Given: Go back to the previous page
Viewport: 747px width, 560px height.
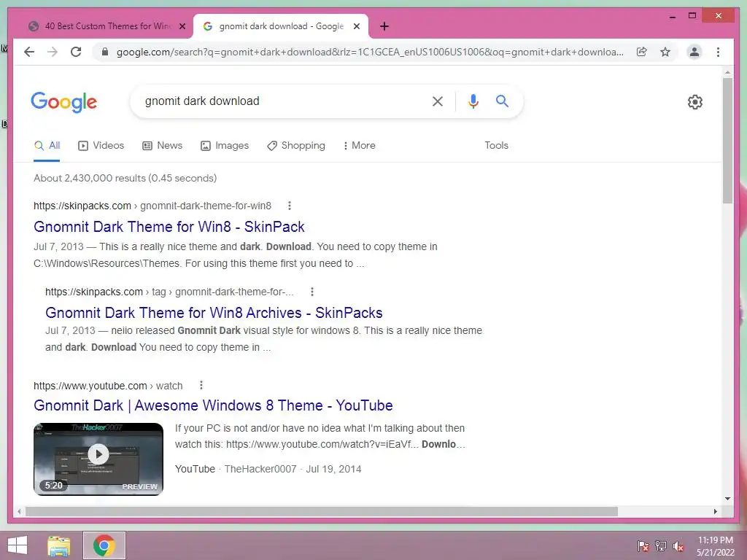Looking at the screenshot, I should point(29,52).
